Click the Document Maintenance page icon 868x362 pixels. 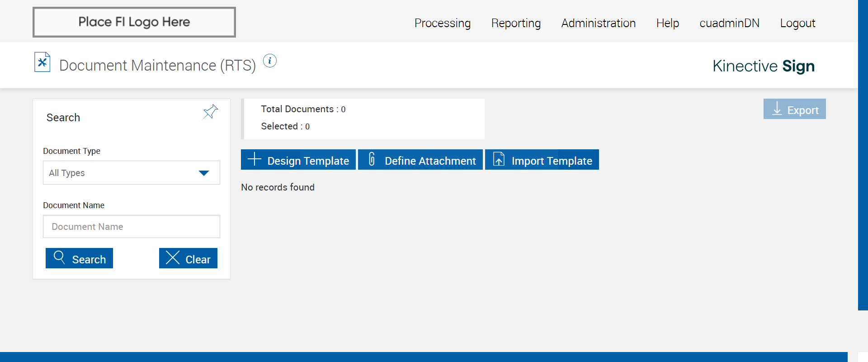click(x=42, y=62)
